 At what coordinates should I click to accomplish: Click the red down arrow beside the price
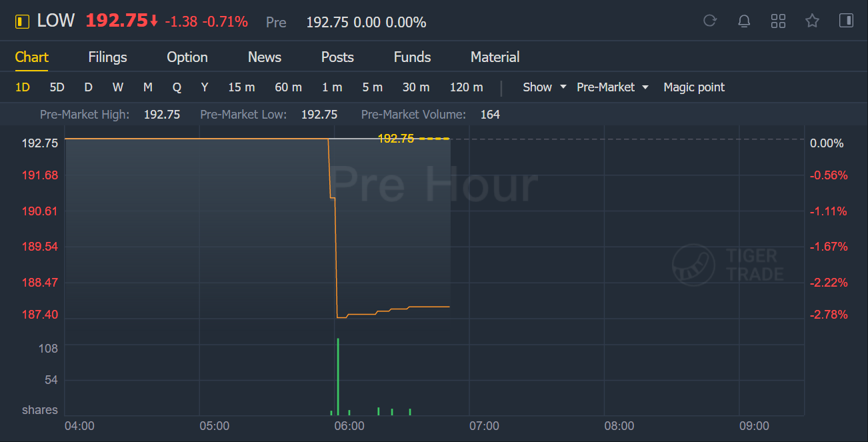154,22
